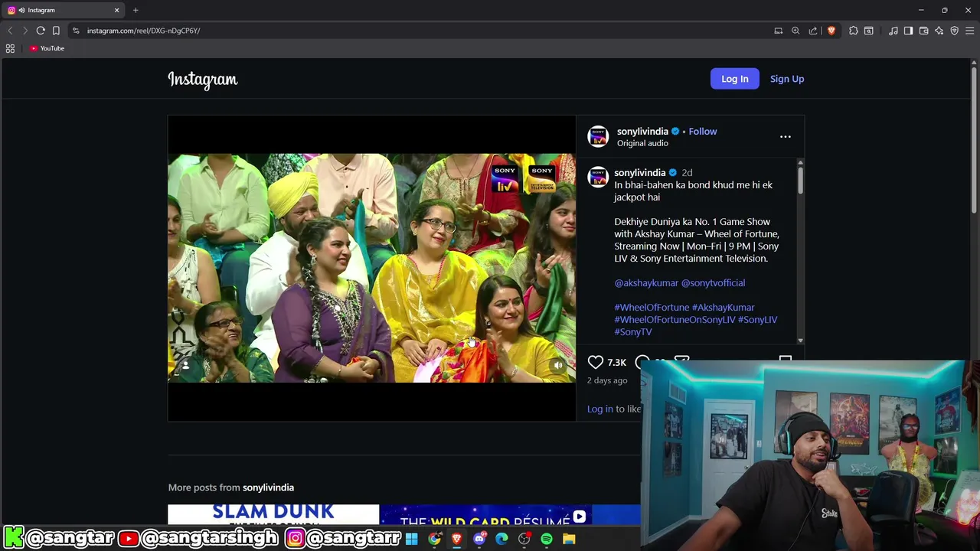Open the Wild Card Resume post thumbnail
Image resolution: width=980 pixels, height=551 pixels.
point(485,515)
